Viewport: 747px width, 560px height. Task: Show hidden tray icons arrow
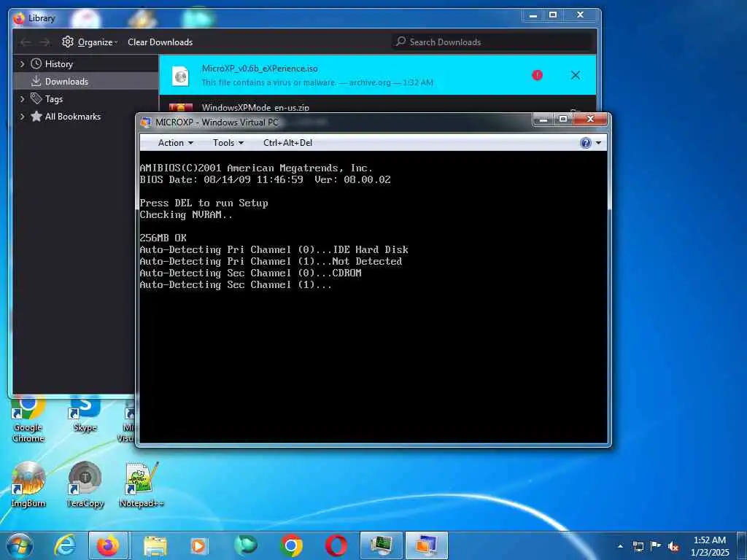point(620,546)
